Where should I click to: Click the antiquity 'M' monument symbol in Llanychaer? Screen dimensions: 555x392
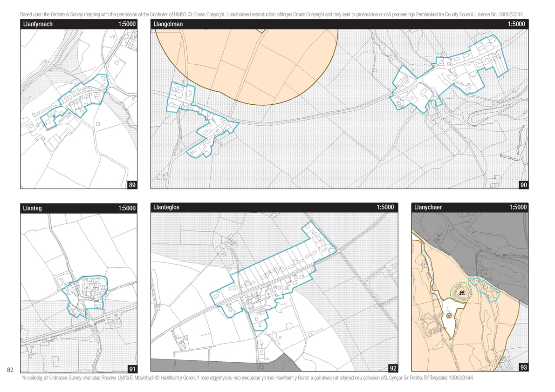click(x=461, y=293)
